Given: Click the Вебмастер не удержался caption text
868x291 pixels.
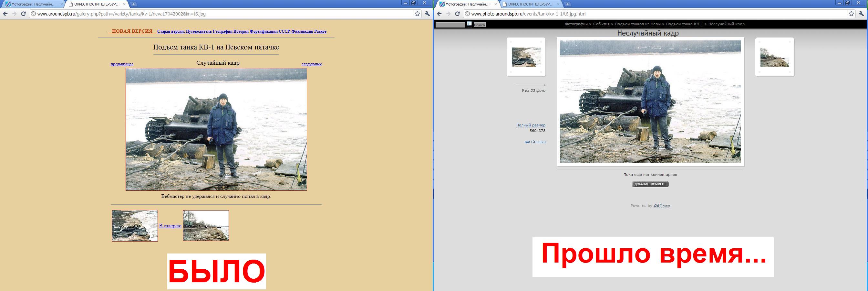Looking at the screenshot, I should (216, 197).
